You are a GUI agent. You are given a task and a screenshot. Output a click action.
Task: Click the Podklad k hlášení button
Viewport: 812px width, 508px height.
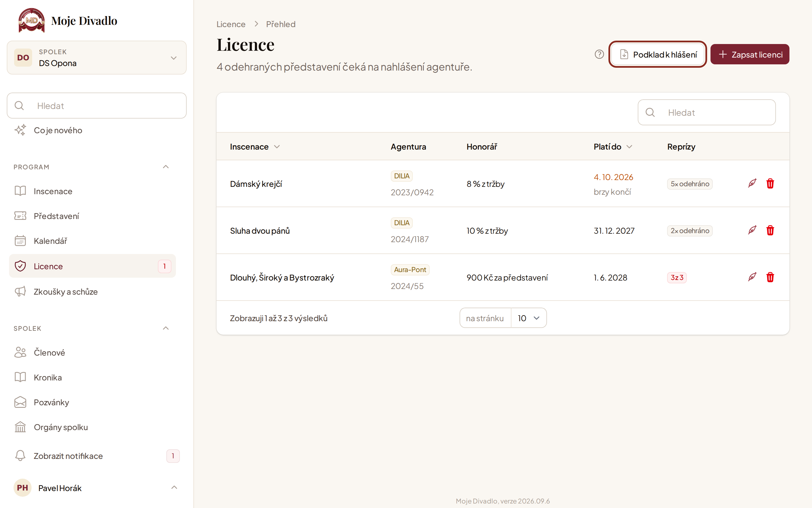tap(657, 54)
